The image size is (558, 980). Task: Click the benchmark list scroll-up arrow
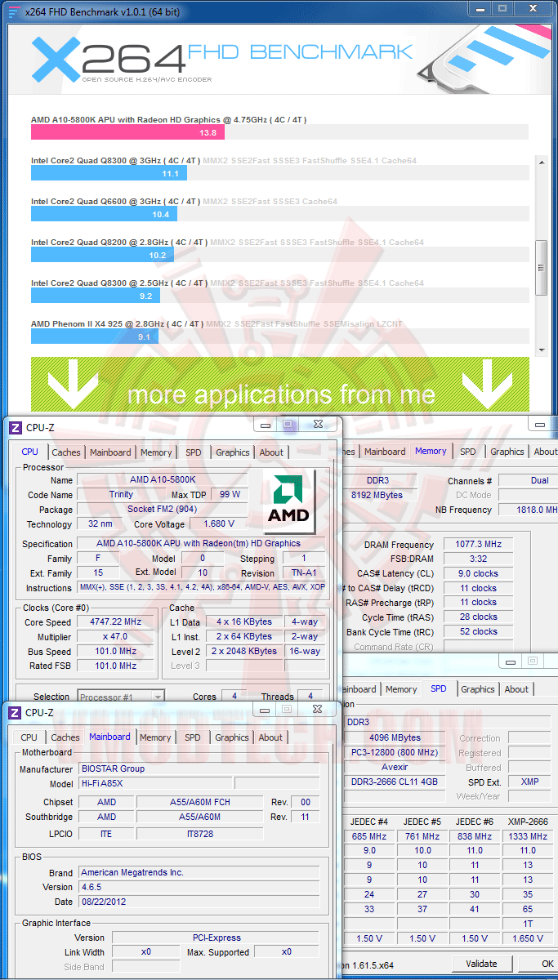541,163
